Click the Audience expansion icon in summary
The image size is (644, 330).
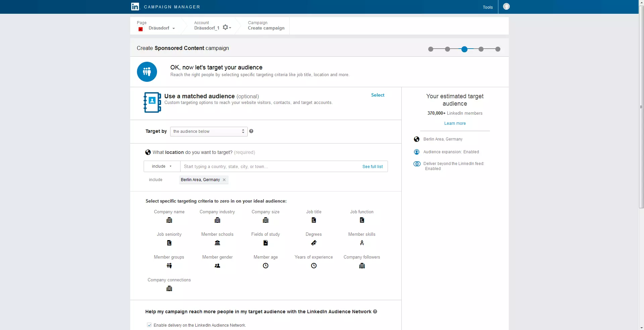pyautogui.click(x=416, y=152)
